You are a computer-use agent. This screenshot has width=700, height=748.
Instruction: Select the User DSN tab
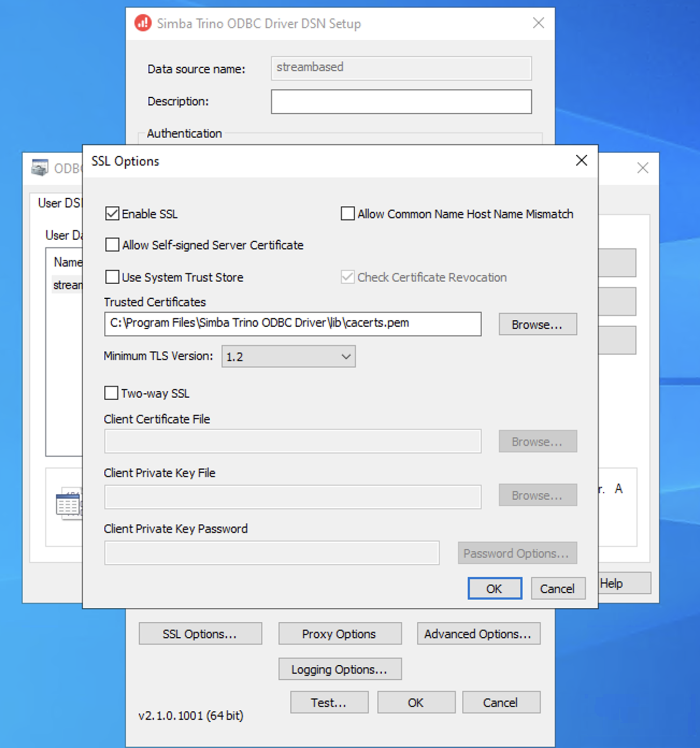point(59,203)
